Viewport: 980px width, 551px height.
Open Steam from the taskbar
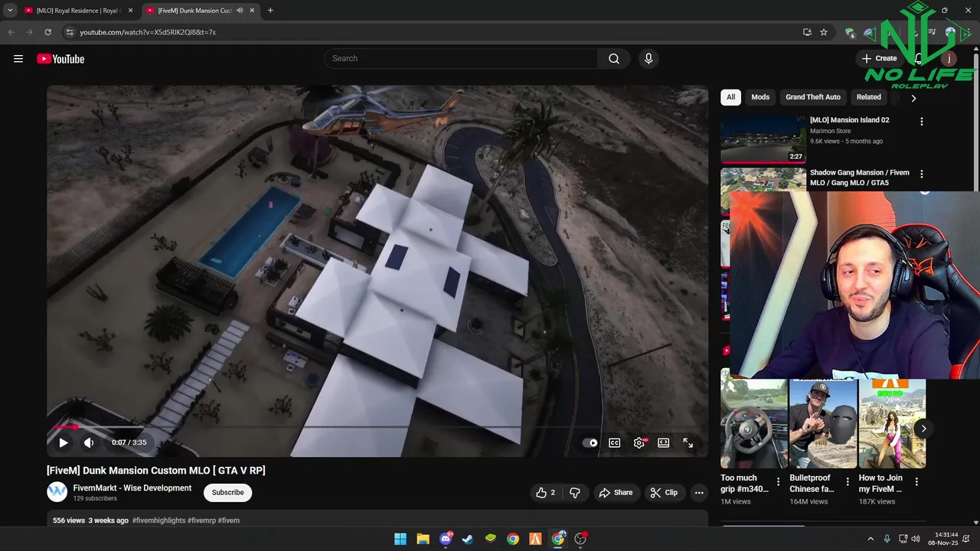tap(468, 539)
